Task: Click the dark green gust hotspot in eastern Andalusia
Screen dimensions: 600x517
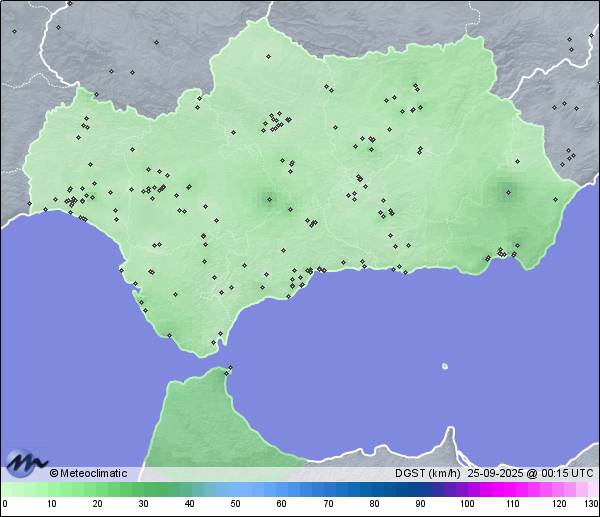Action: click(x=507, y=192)
